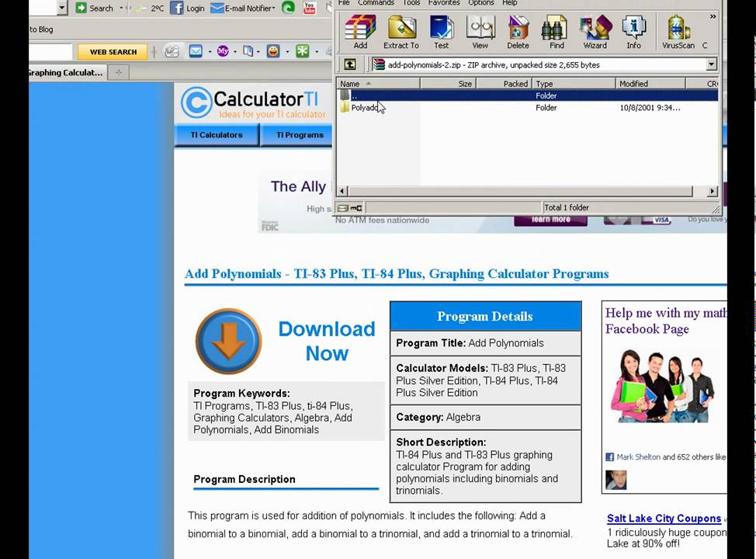
Task: Click the green asterisk toolbar icon
Action: [302, 50]
